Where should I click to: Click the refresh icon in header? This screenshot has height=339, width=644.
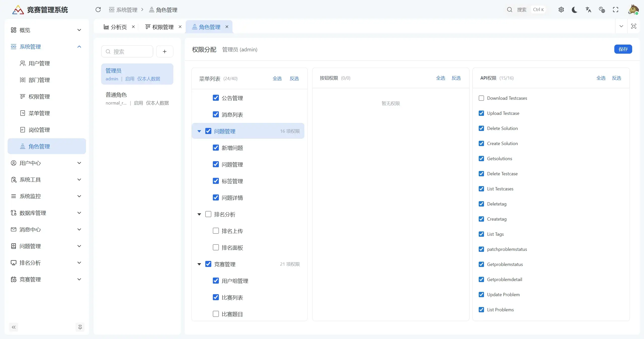98,10
